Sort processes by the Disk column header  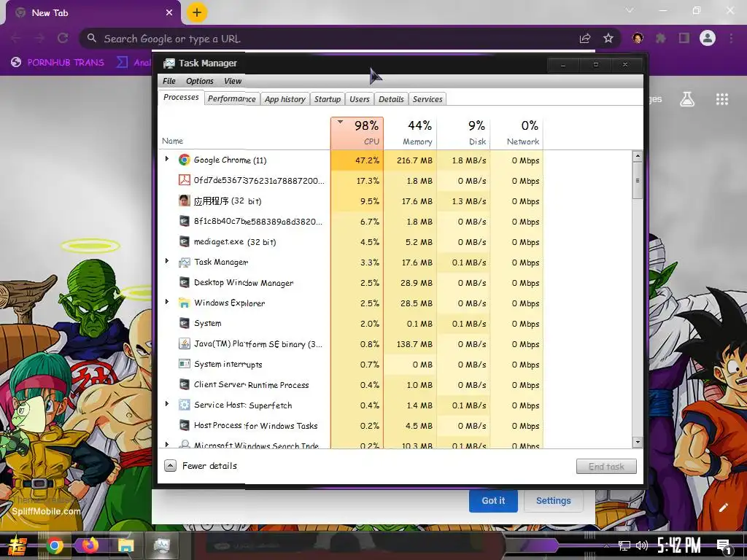463,133
